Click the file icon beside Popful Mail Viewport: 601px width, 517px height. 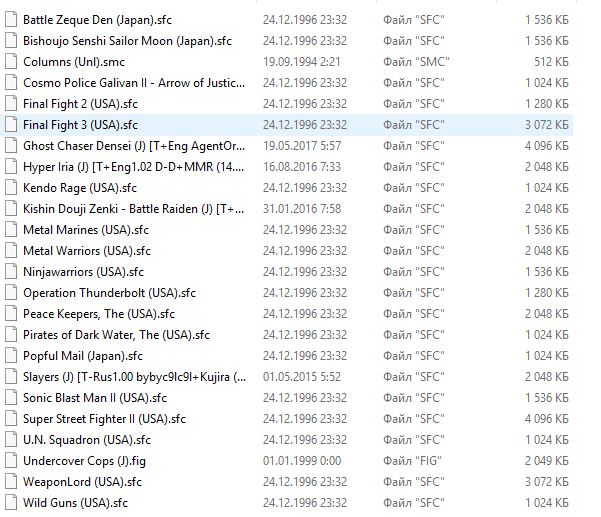[11, 356]
